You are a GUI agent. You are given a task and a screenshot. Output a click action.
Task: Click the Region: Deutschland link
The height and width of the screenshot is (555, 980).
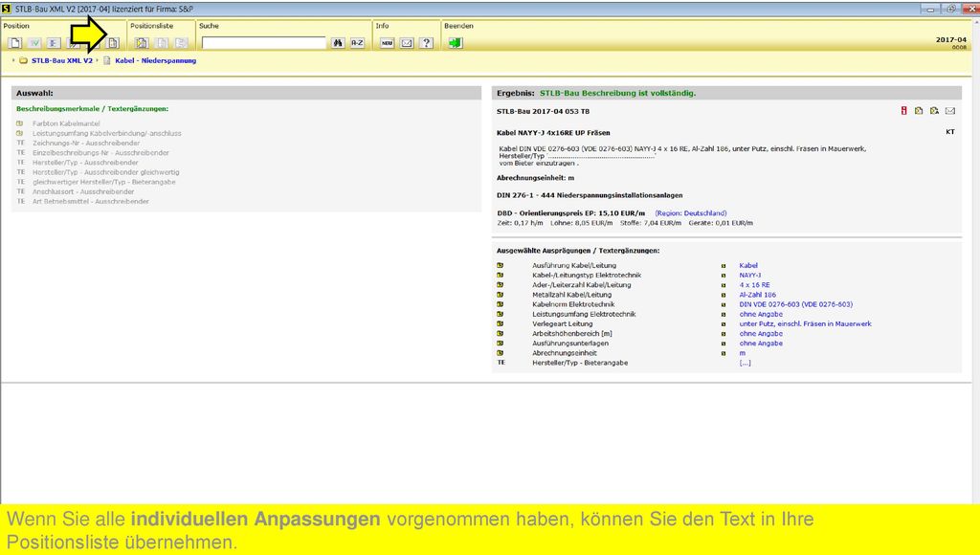point(691,213)
